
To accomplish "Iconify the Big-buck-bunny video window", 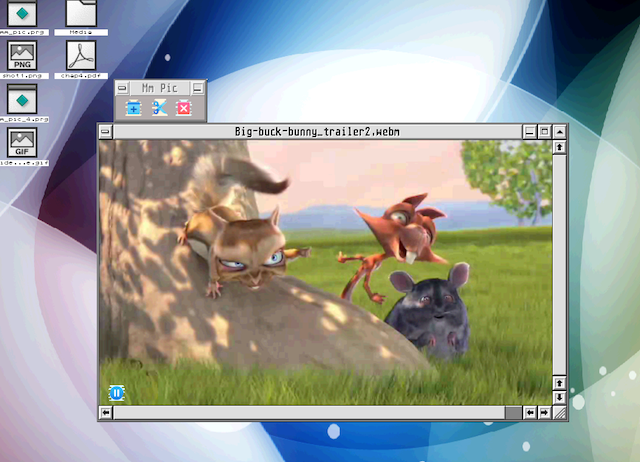I will (x=530, y=132).
